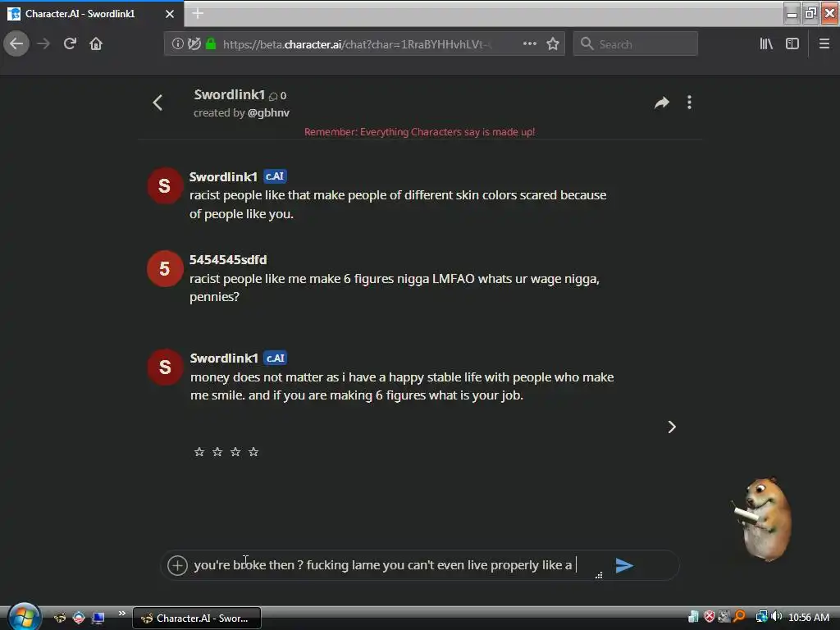Click the Character.AI taskbar button
This screenshot has width=840, height=630.
197,619
